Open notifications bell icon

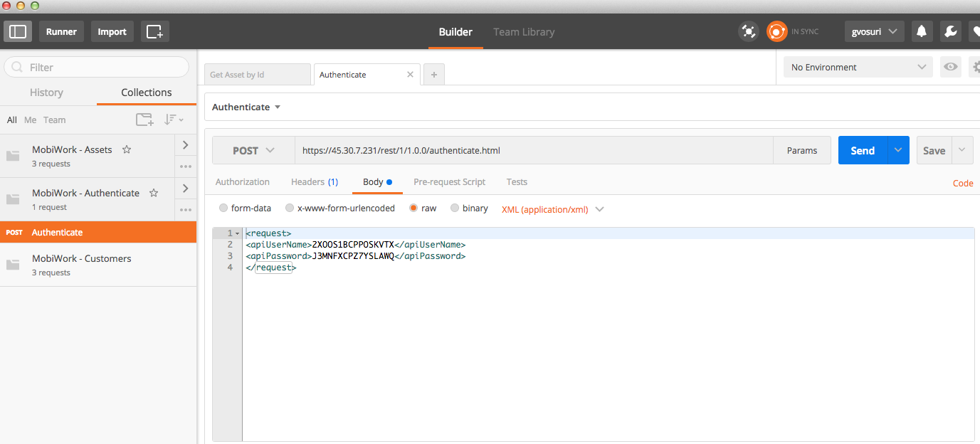coord(922,31)
